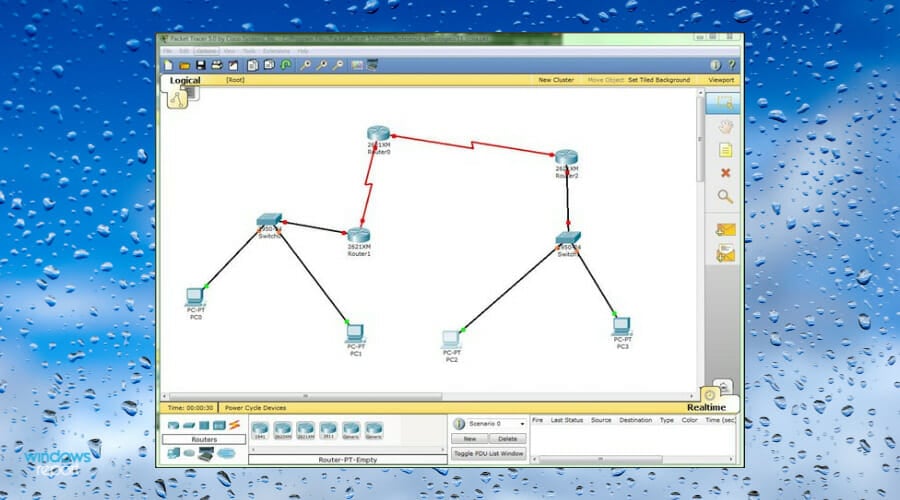Open the View menu
Image resolution: width=900 pixels, height=500 pixels.
230,52
